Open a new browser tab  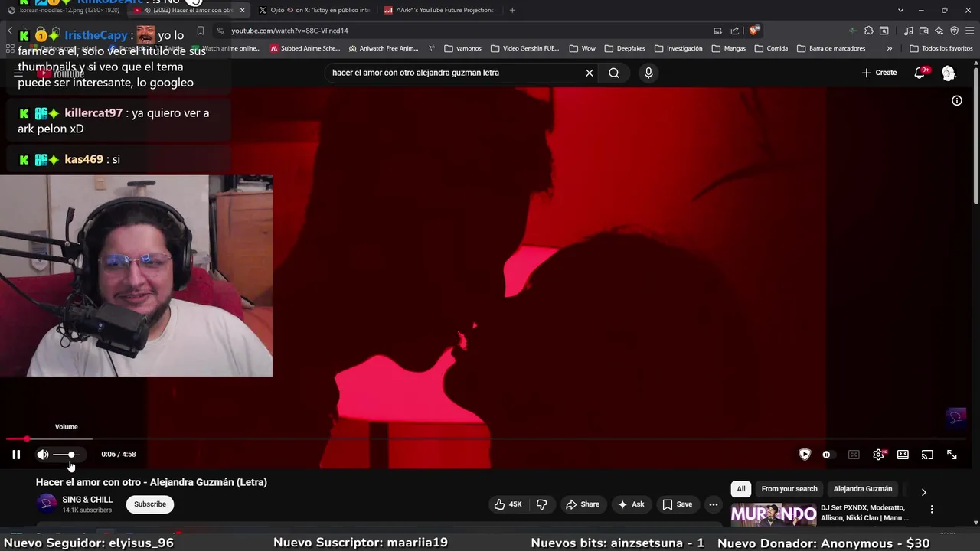[x=512, y=10]
